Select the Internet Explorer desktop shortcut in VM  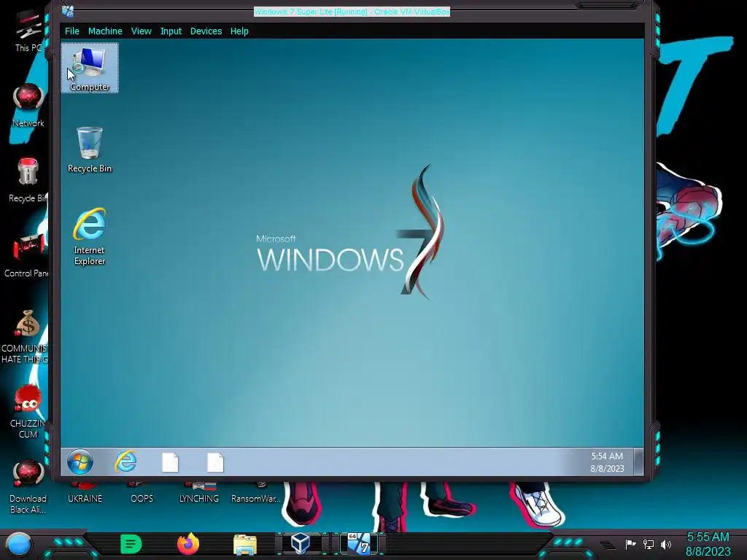pos(90,237)
